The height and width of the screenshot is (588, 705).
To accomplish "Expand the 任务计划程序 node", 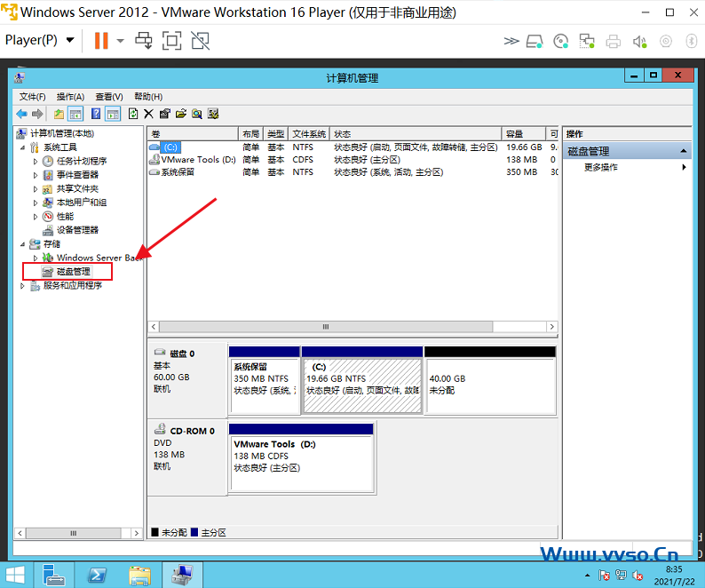I will pyautogui.click(x=36, y=161).
